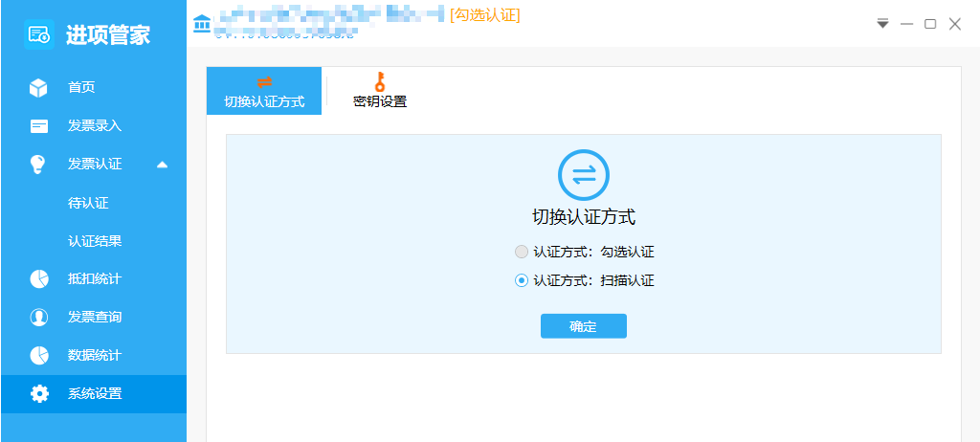Open 系统设置 menu item
980x442 pixels.
pyautogui.click(x=94, y=394)
